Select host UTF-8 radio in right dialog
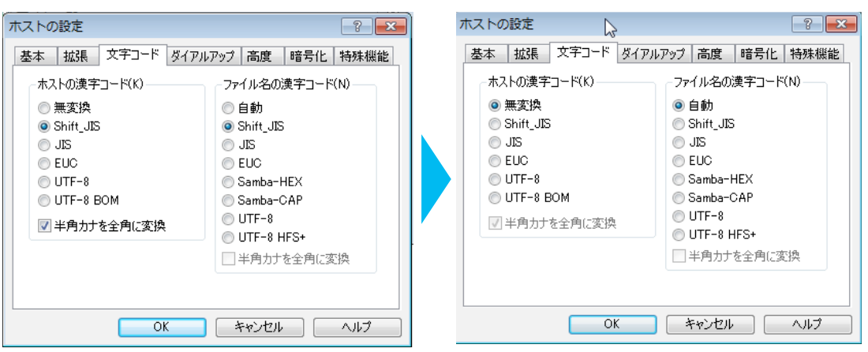 click(x=495, y=179)
